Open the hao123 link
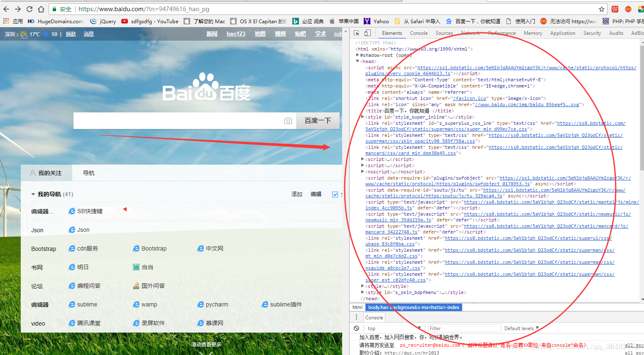The image size is (644, 355). pos(236,34)
